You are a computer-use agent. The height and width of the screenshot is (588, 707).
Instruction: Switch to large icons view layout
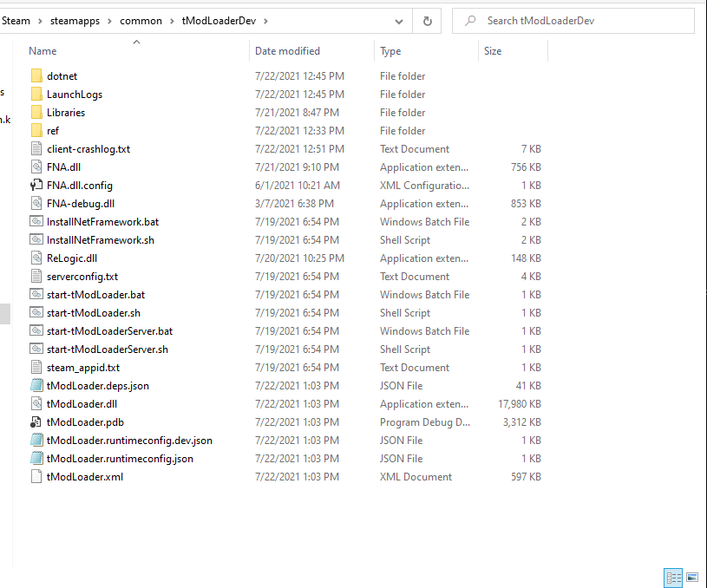[692, 578]
